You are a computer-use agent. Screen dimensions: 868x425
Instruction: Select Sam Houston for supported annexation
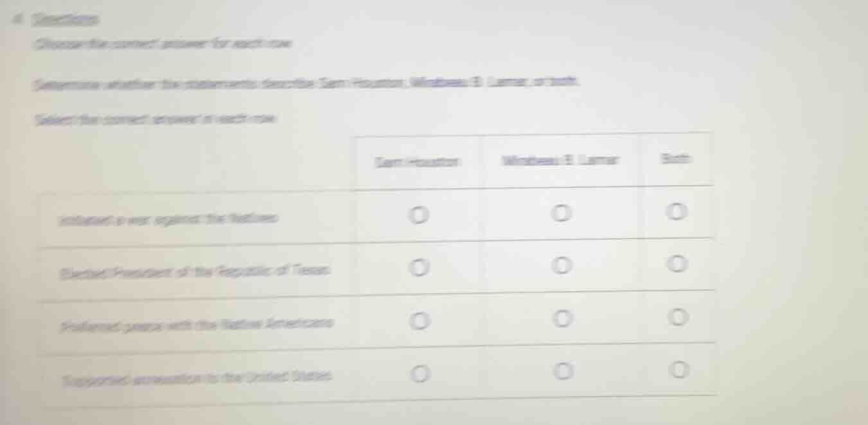click(418, 372)
